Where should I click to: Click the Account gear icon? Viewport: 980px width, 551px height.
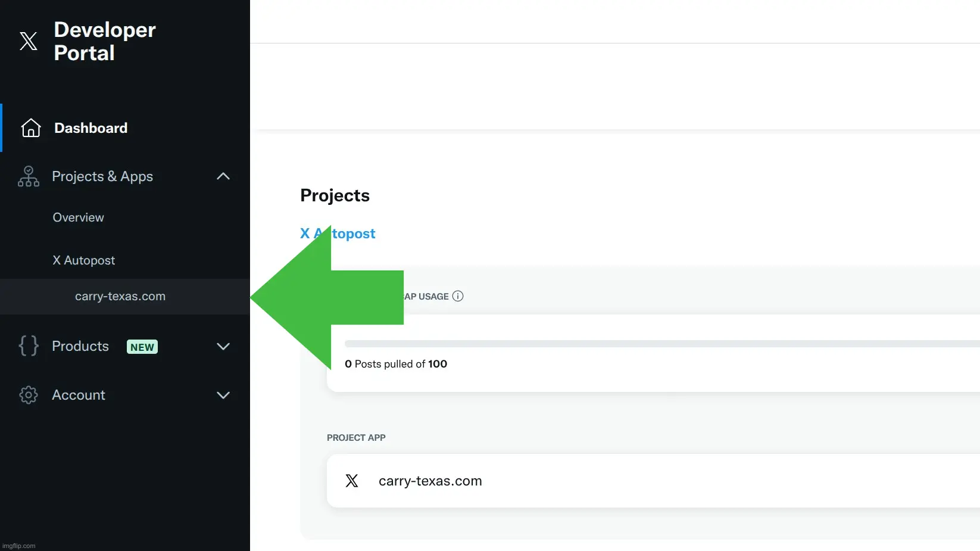(29, 395)
